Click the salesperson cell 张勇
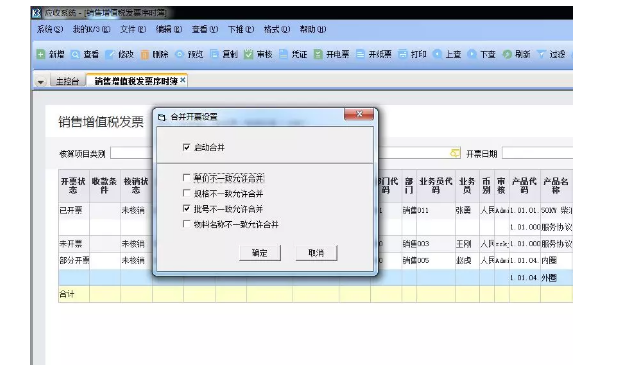This screenshot has width=625, height=371. pyautogui.click(x=467, y=210)
